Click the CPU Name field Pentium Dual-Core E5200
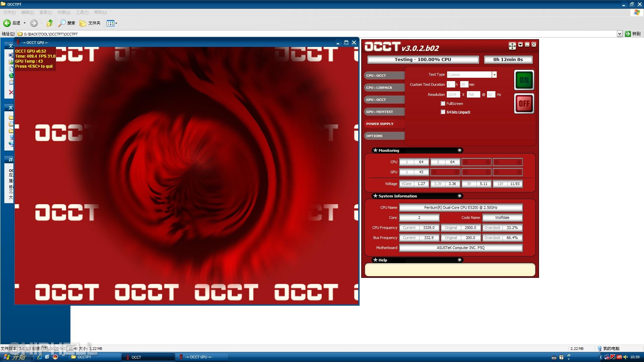This screenshot has width=644, height=362. pos(461,208)
